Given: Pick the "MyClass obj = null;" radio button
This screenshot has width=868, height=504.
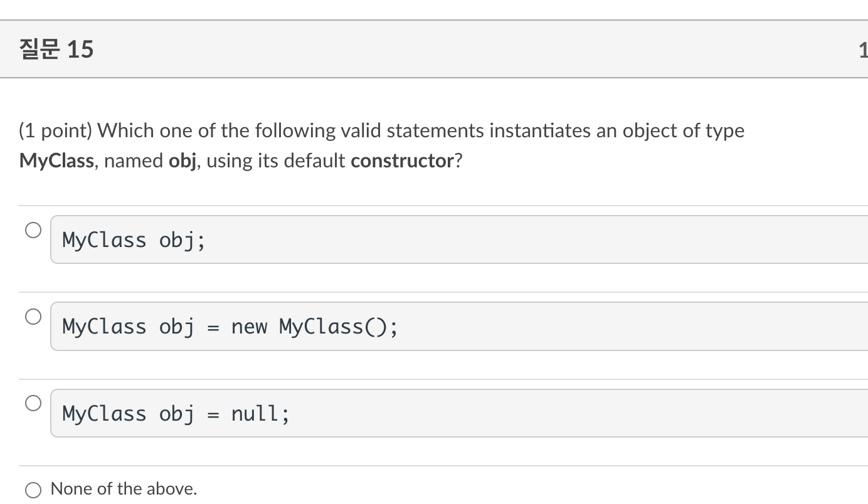Looking at the screenshot, I should 33,403.
